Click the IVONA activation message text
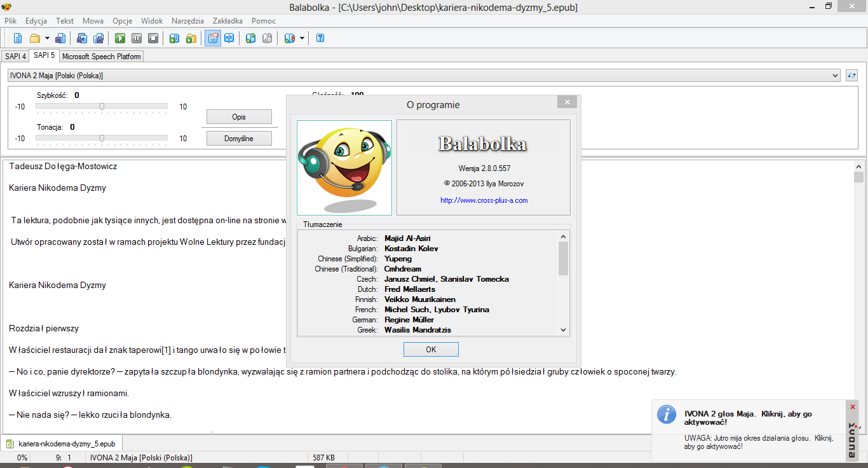This screenshot has height=468, width=868. (748, 418)
